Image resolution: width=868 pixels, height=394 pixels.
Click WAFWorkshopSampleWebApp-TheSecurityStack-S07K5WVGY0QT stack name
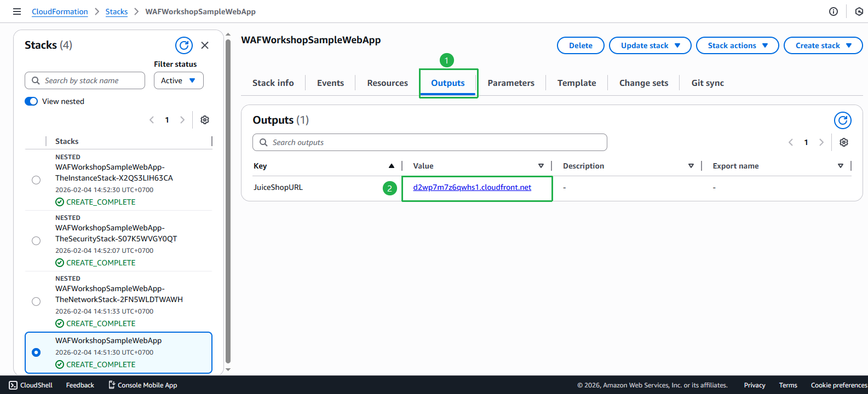116,233
